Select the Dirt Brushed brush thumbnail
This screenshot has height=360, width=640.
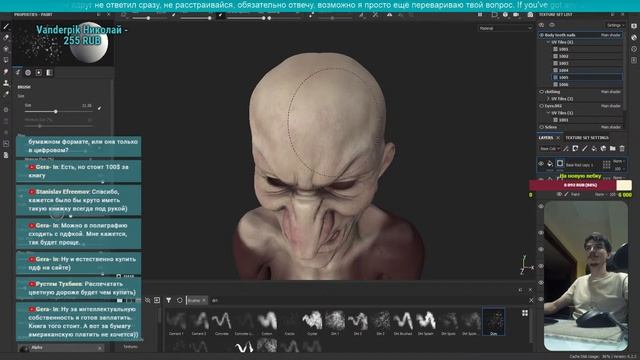(403, 322)
